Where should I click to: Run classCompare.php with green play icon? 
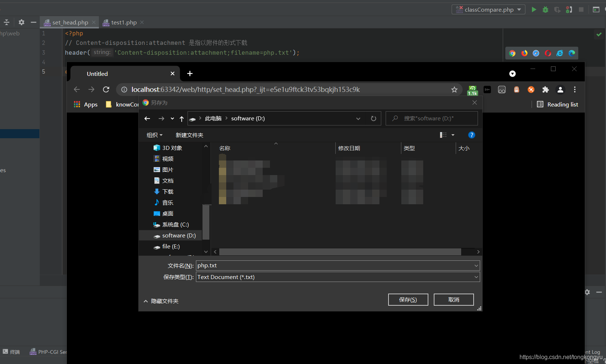point(534,9)
